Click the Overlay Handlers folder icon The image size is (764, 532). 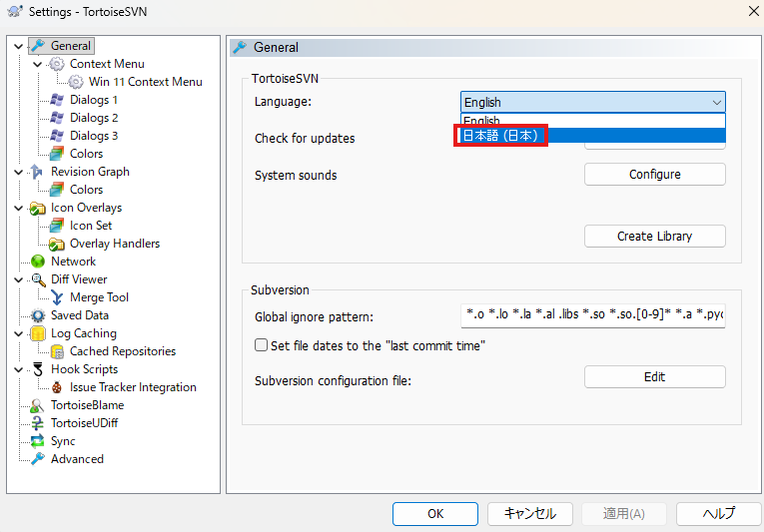57,244
